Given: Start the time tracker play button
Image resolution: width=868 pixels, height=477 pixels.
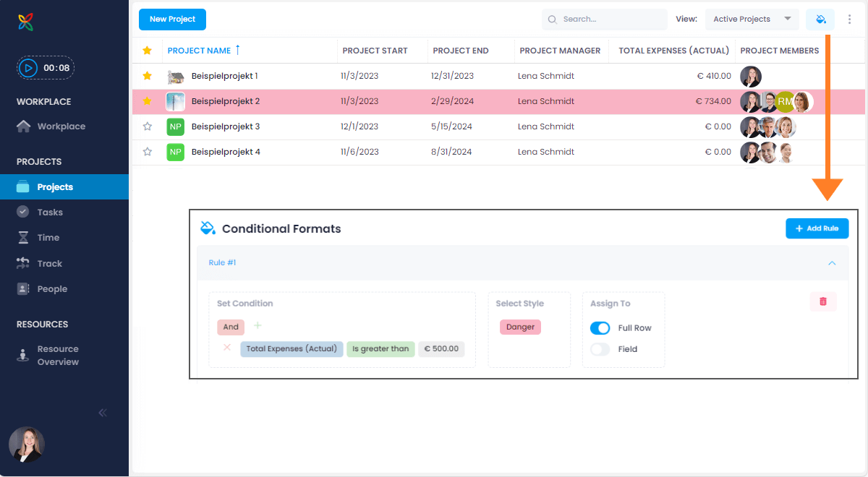Looking at the screenshot, I should pyautogui.click(x=28, y=68).
